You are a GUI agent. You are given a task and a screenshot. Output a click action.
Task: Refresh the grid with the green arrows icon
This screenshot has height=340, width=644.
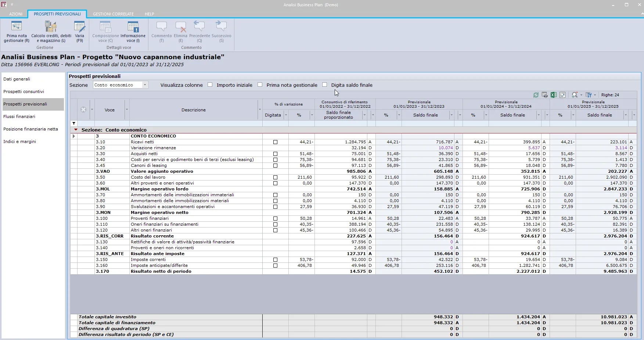pyautogui.click(x=536, y=95)
